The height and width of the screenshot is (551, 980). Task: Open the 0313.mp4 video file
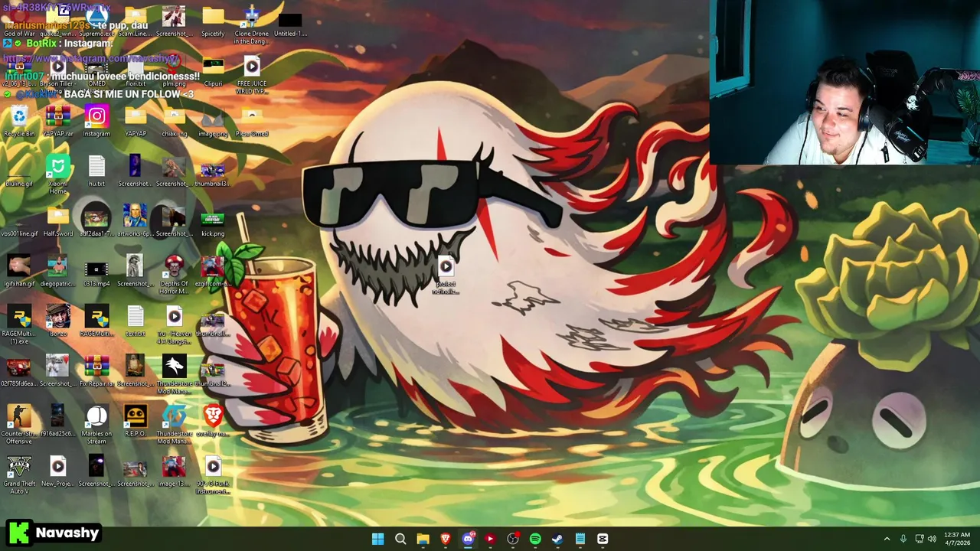pyautogui.click(x=96, y=272)
